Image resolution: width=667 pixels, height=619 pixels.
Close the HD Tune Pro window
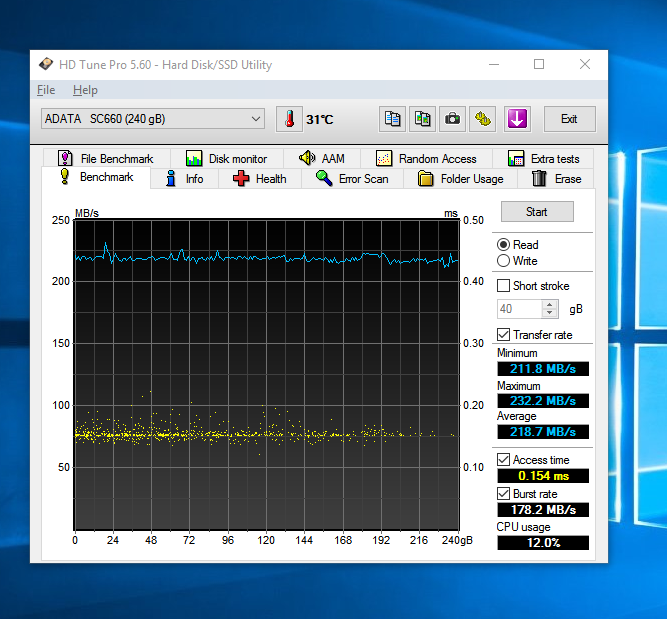pyautogui.click(x=585, y=64)
